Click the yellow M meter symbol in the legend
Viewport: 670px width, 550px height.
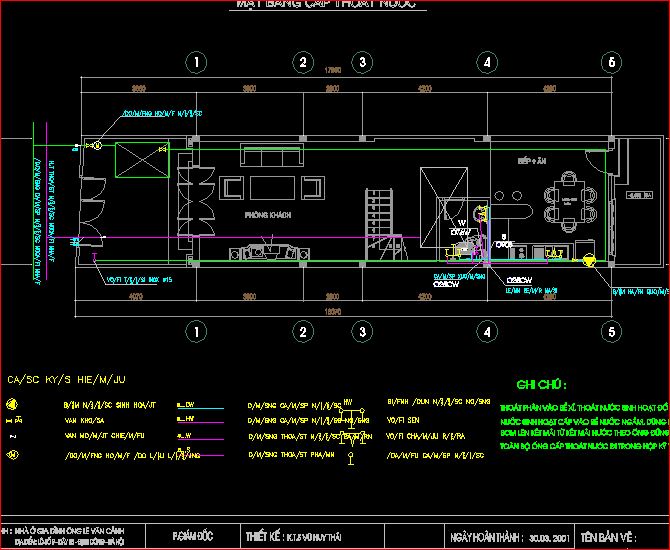pyautogui.click(x=12, y=456)
